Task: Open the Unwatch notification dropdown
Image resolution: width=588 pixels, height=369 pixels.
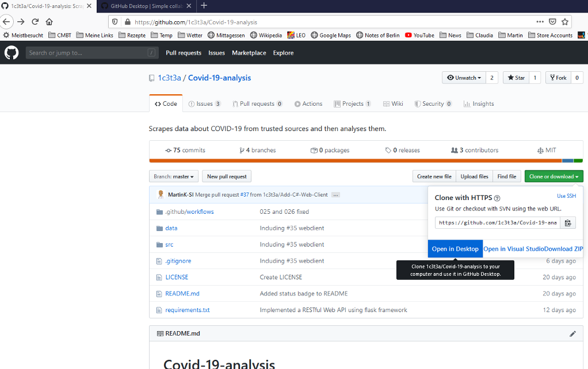Action: pyautogui.click(x=464, y=78)
